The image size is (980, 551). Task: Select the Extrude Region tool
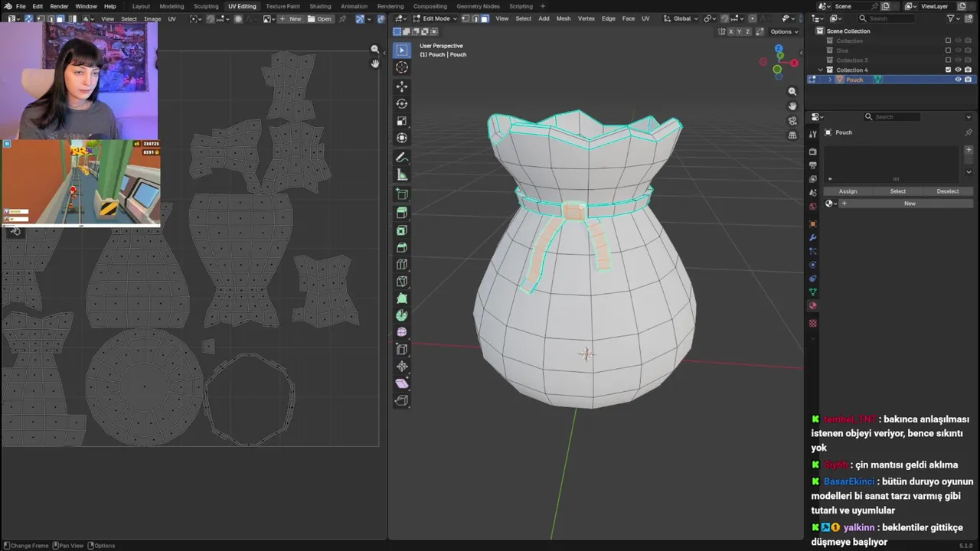tap(402, 214)
